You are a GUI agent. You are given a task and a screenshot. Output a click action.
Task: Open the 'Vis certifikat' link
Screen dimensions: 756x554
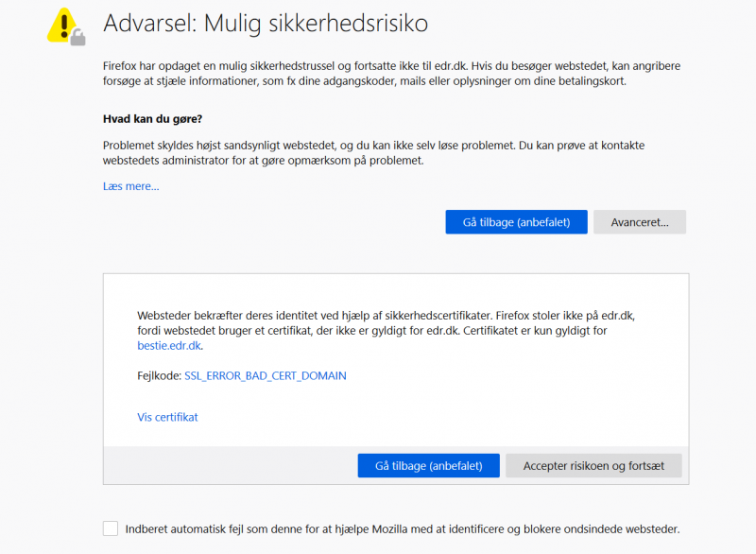[x=167, y=417]
